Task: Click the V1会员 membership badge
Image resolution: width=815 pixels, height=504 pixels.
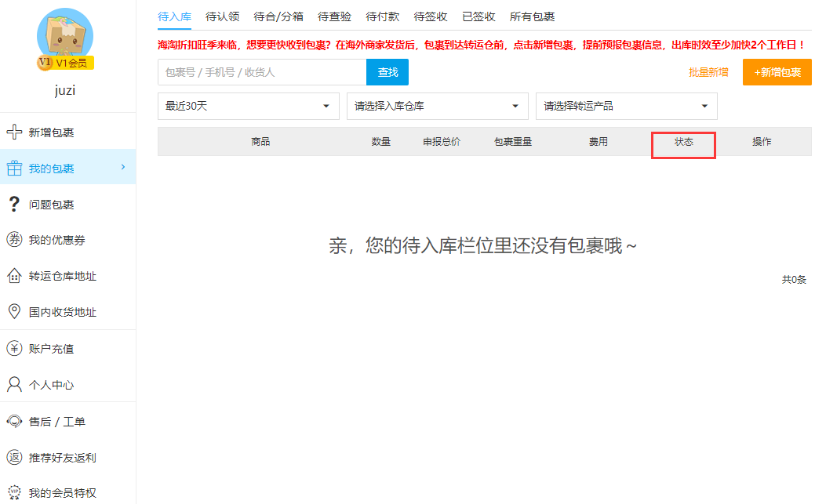Action: point(65,63)
